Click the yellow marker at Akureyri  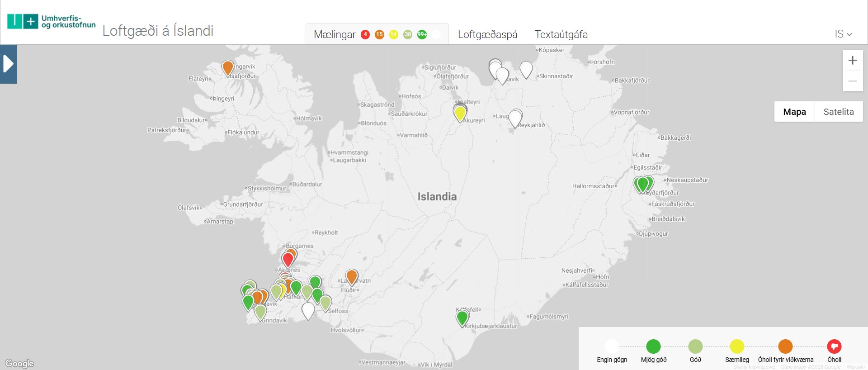(460, 113)
